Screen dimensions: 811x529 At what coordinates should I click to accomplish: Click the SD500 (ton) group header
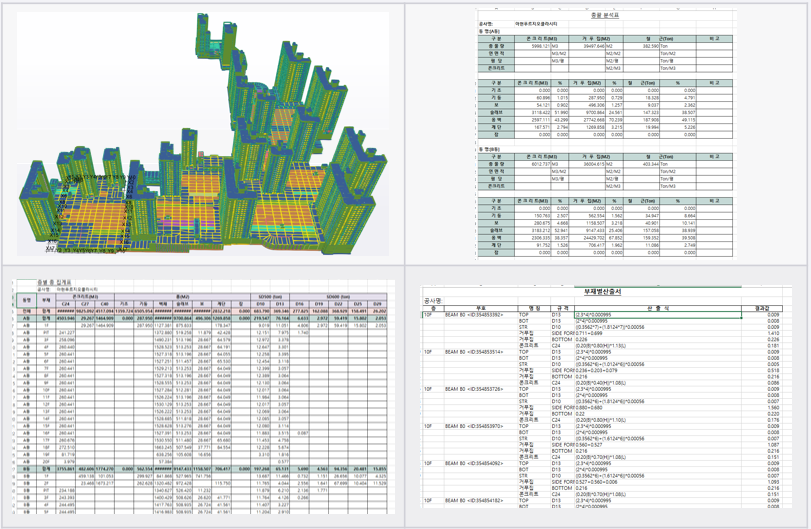[x=270, y=297]
